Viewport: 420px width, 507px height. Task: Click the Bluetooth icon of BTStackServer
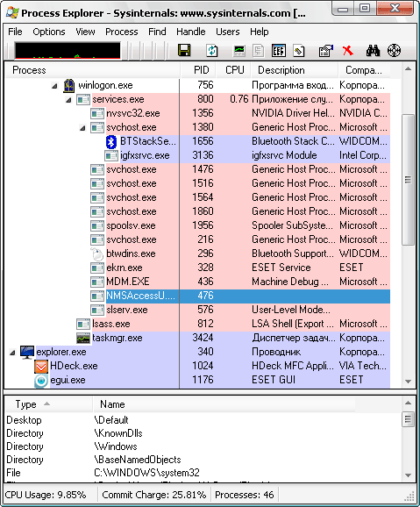click(x=111, y=141)
